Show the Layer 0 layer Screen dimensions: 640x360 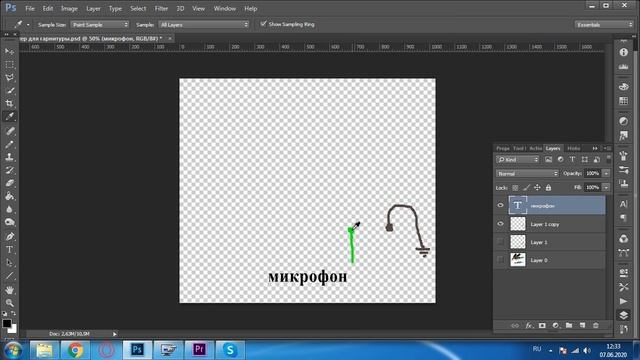click(x=500, y=260)
